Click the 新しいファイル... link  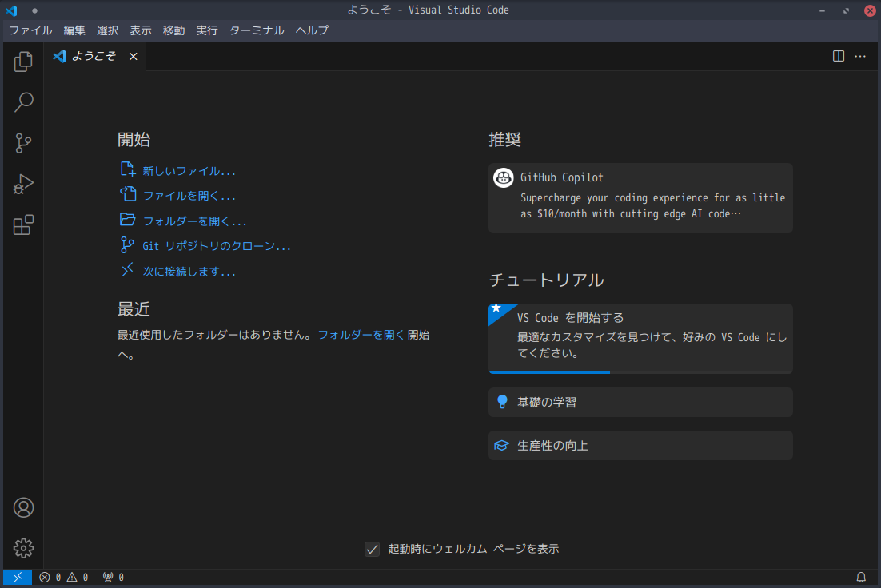point(189,171)
